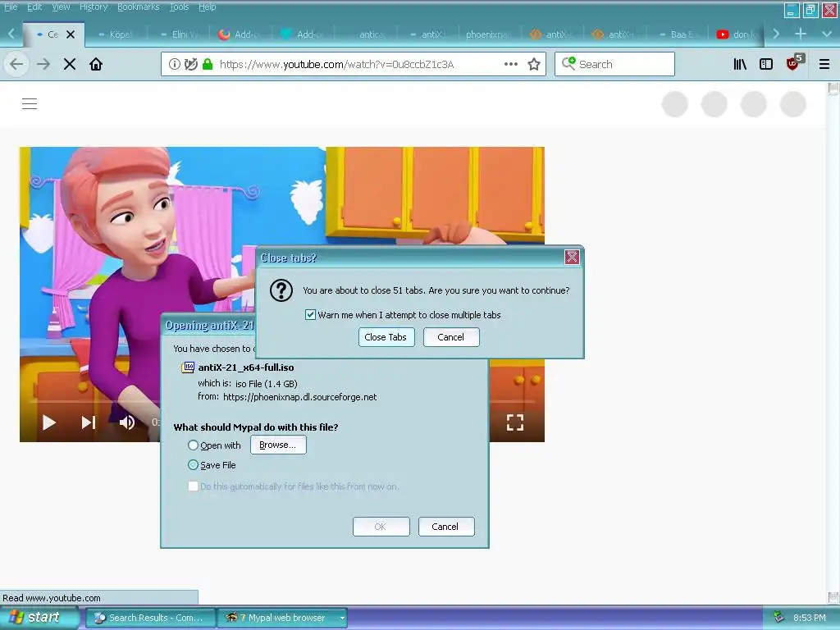Click the taskbar clock 8:53 PM
The width and height of the screenshot is (840, 630).
pyautogui.click(x=809, y=618)
